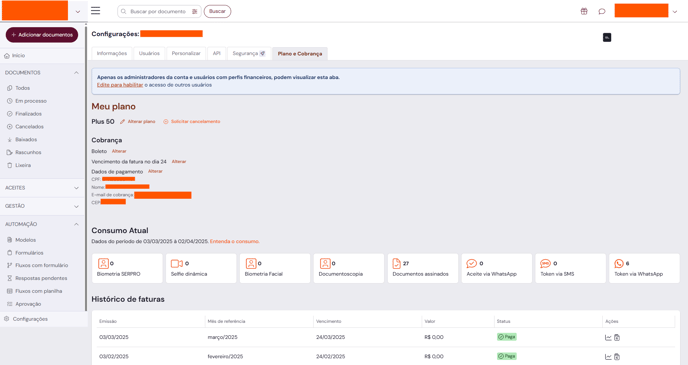
Task: Switch to the Usuários tab
Action: [149, 54]
